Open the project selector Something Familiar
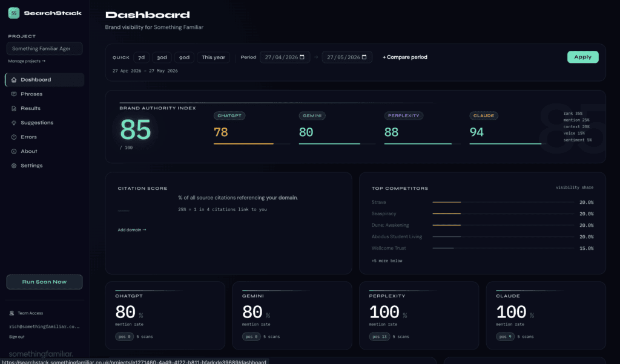The width and height of the screenshot is (620, 364). click(x=44, y=48)
